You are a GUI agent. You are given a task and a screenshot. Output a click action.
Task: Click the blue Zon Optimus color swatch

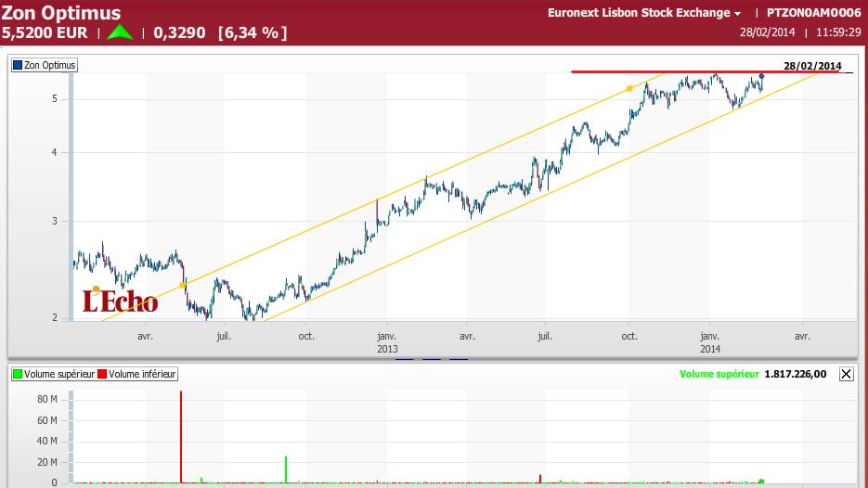pyautogui.click(x=18, y=65)
